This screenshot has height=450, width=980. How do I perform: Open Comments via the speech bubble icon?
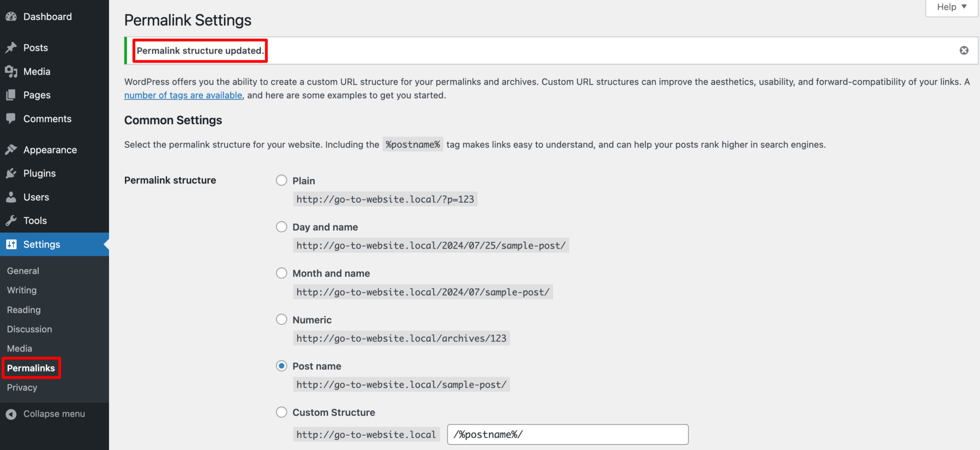[11, 118]
